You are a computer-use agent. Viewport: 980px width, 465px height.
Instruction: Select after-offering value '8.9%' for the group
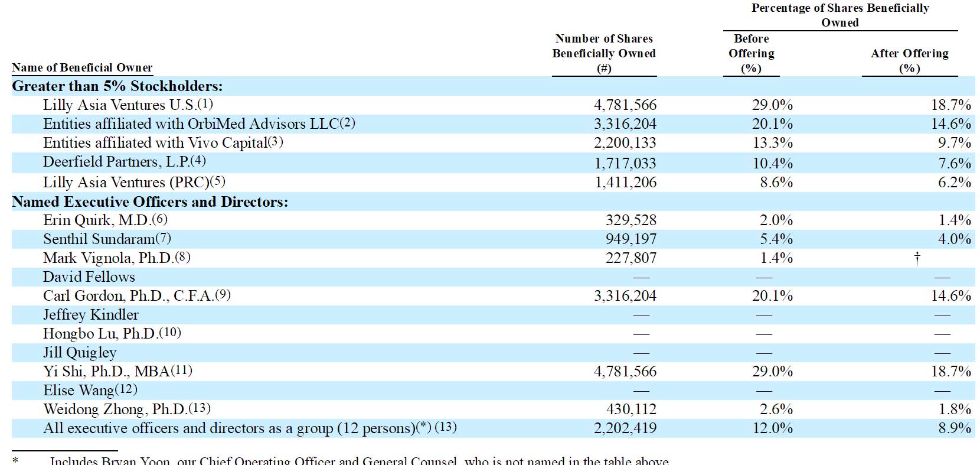[x=955, y=428]
